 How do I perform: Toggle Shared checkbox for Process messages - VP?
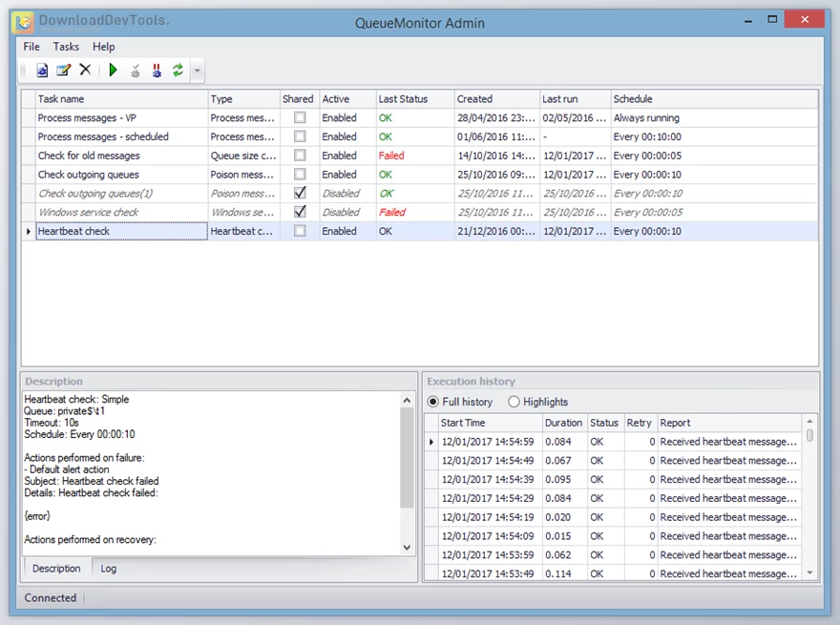(x=300, y=117)
